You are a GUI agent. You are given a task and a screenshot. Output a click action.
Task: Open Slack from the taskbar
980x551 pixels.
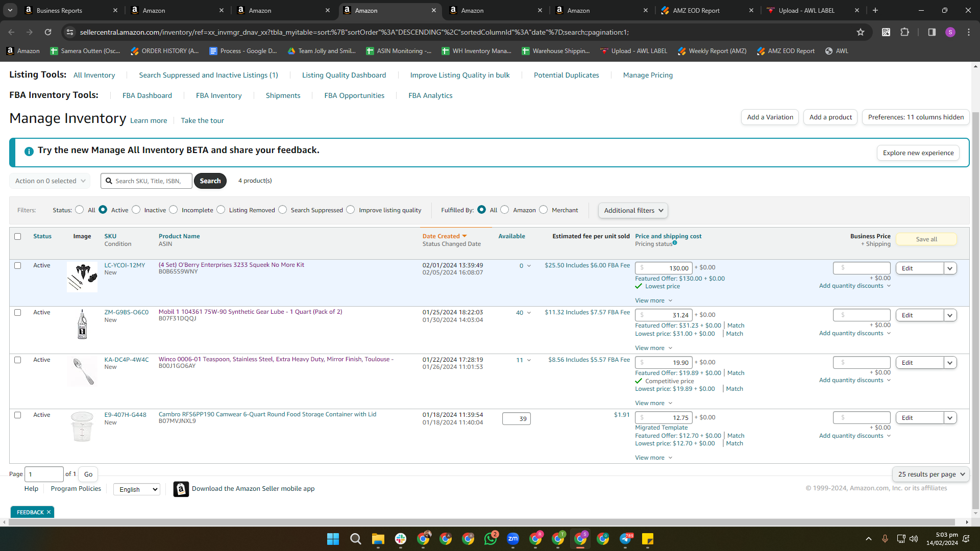[x=400, y=539]
